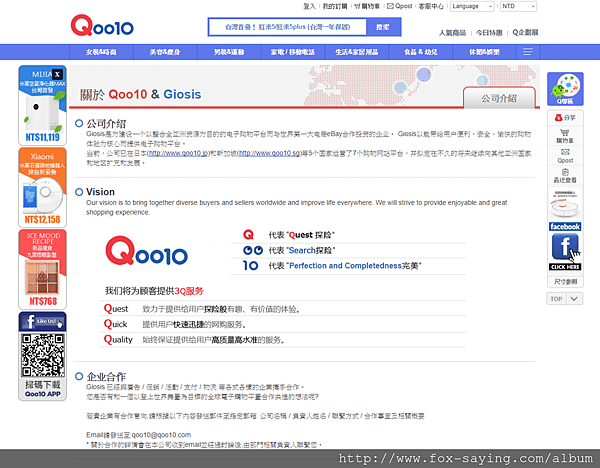Click the TOP scroll-to-top button
Screen dimensions: 600x468
556,299
